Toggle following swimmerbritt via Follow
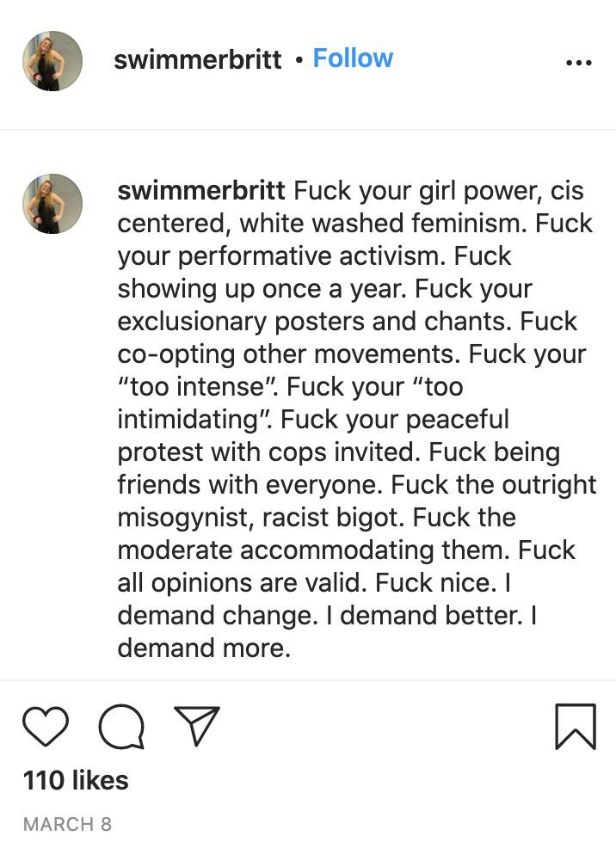Viewport: 616px width, 848px height. point(353,58)
